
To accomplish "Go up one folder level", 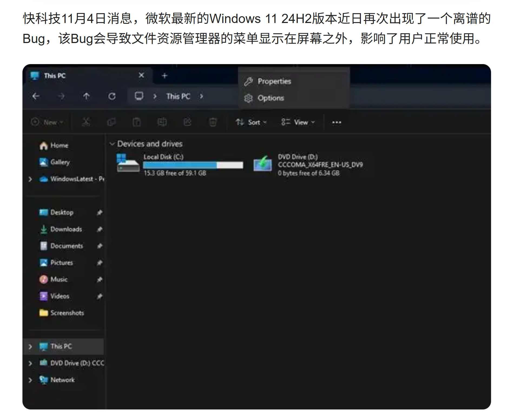I will point(86,96).
